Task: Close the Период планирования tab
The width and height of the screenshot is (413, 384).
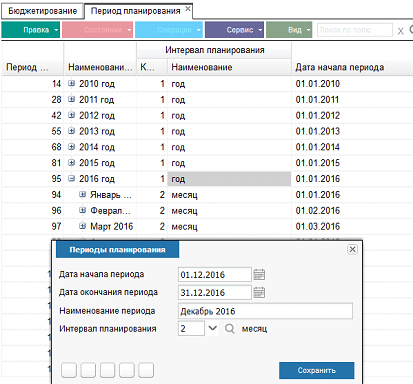Action: coord(188,9)
